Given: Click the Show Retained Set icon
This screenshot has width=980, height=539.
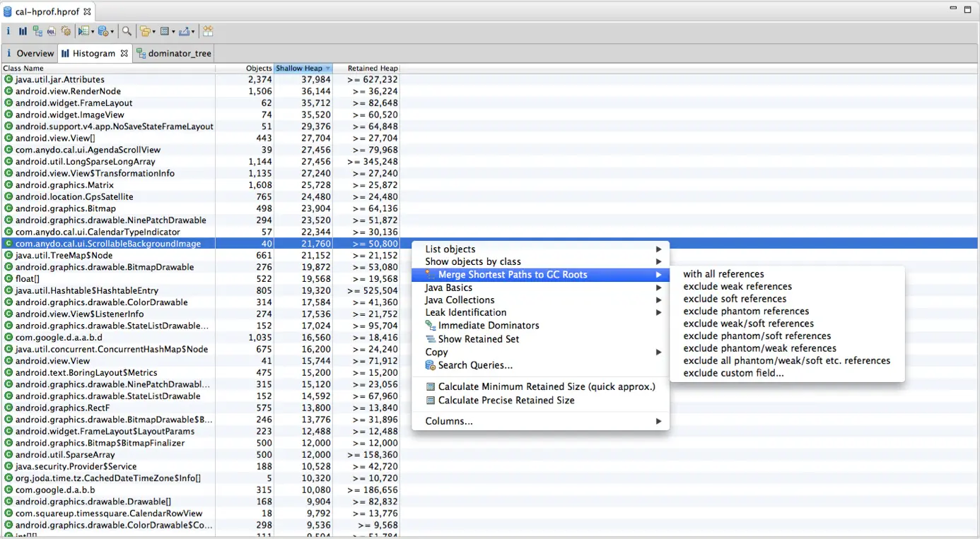Looking at the screenshot, I should coord(431,339).
